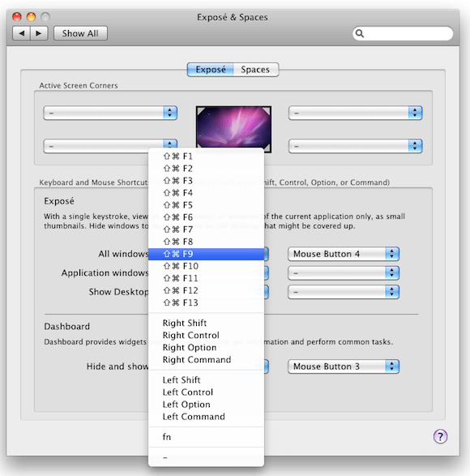
Task: Minimize the window with the yellow button
Action: coord(31,17)
